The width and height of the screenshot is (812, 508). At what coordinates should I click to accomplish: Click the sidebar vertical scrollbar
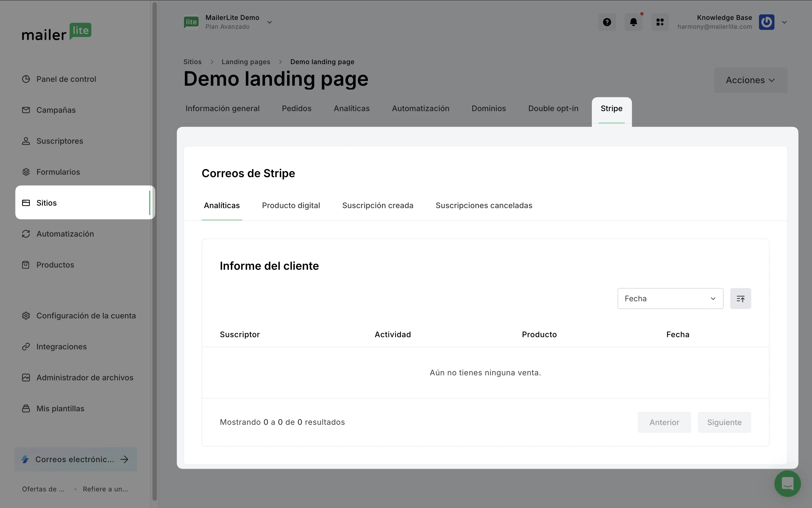155,251
